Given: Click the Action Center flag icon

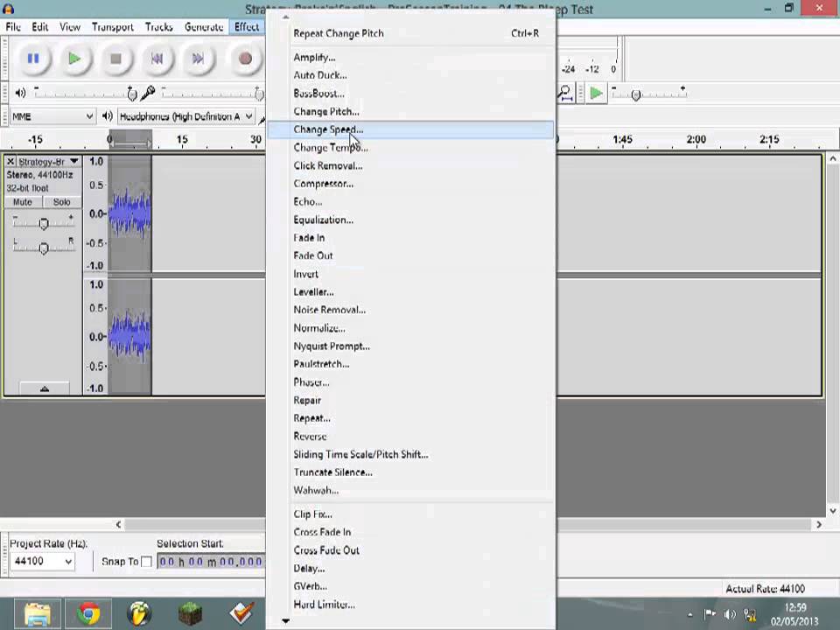Looking at the screenshot, I should pos(710,614).
